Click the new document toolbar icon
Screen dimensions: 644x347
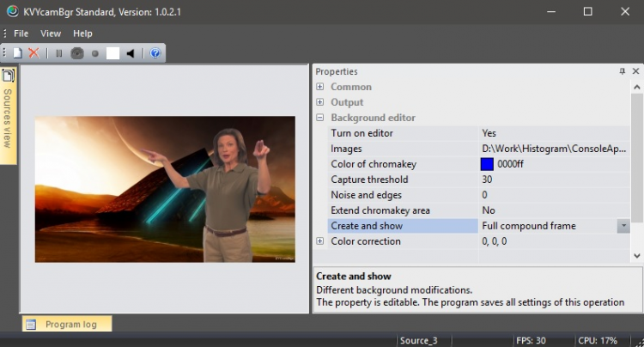17,53
